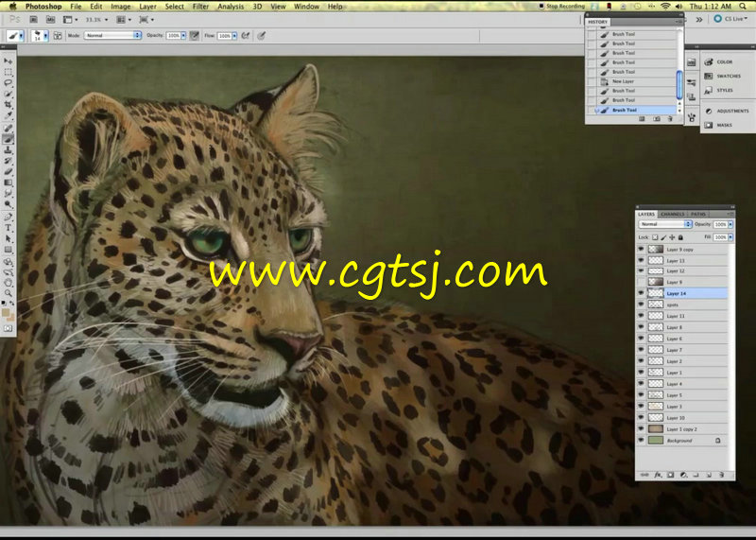Click the Add layer style fx icon

[658, 475]
